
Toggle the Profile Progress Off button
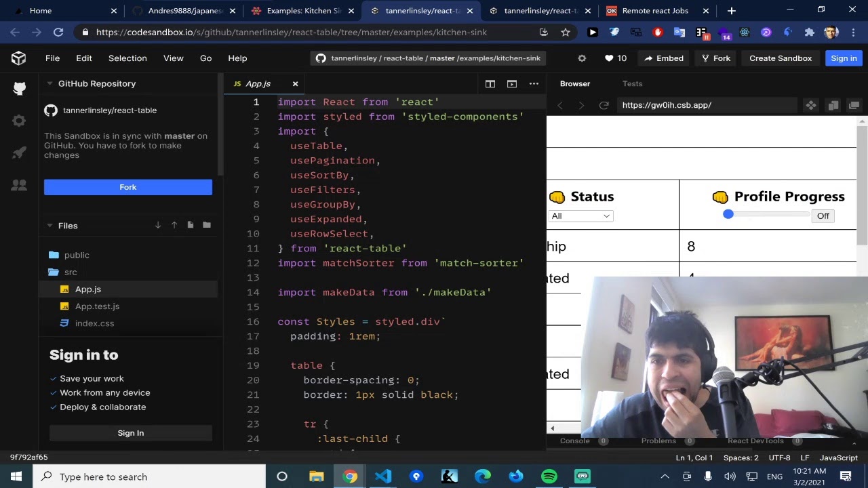pyautogui.click(x=823, y=216)
